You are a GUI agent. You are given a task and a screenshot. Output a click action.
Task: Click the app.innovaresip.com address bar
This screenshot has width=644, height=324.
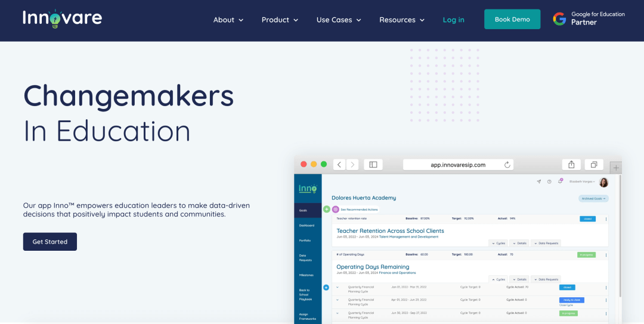458,165
